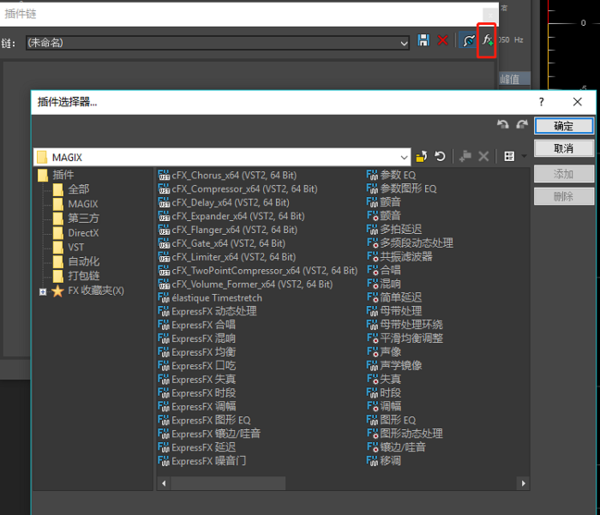Image resolution: width=600 pixels, height=515 pixels.
Task: Select 多频段动态处理 plugin
Action: coord(410,243)
